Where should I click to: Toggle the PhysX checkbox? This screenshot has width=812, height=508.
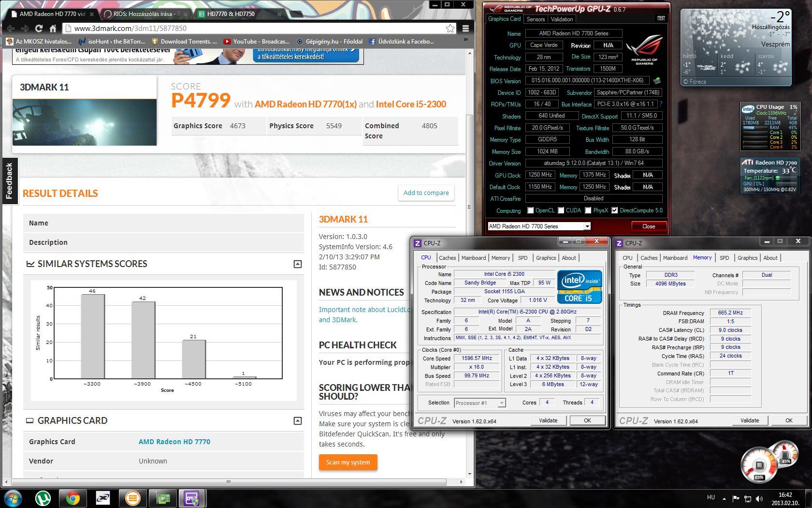[x=588, y=210]
